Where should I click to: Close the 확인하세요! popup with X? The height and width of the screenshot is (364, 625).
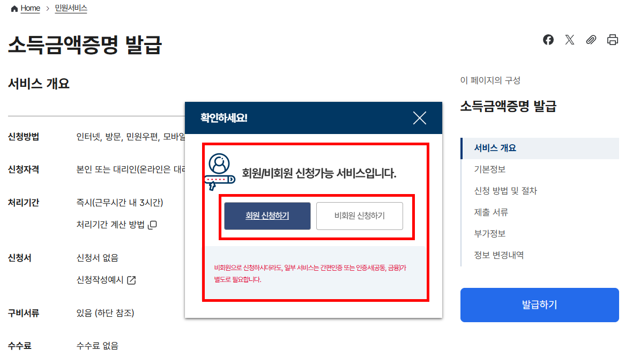point(420,118)
